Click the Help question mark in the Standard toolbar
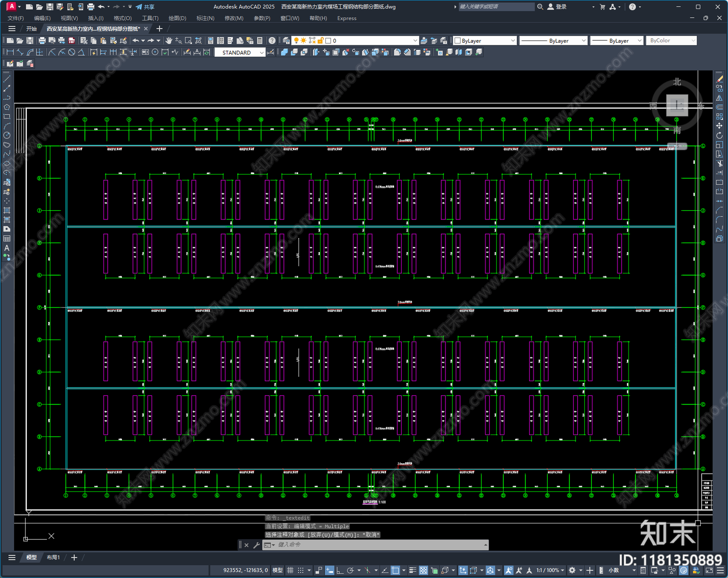Viewport: 728px width, 578px height. [x=272, y=41]
